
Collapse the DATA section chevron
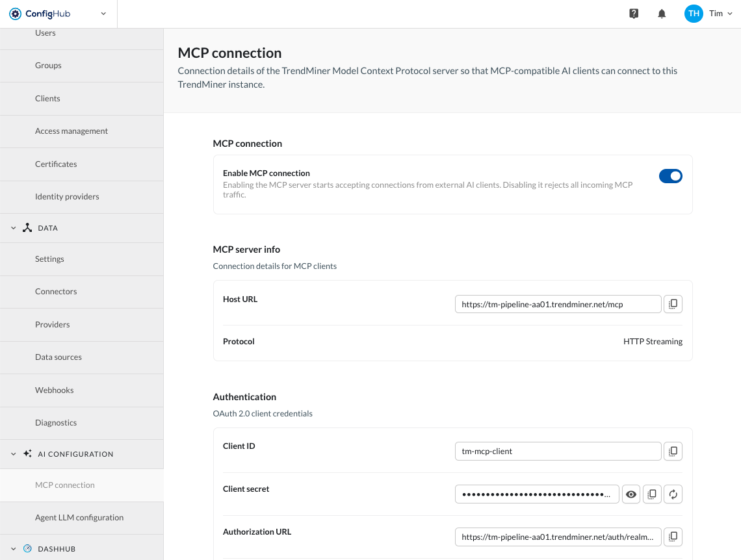13,228
